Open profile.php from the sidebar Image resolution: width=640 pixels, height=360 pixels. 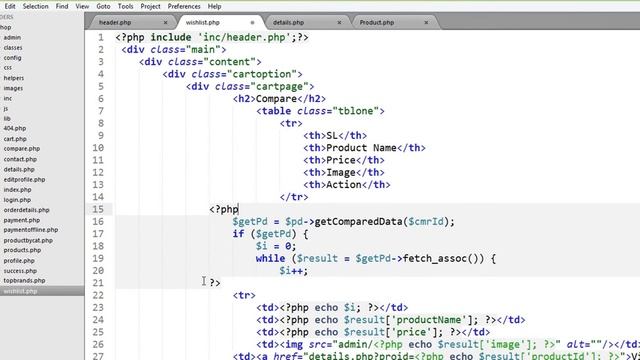19,260
